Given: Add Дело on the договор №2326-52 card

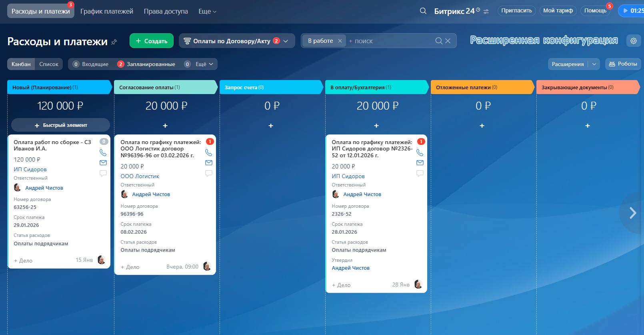Looking at the screenshot, I should [x=341, y=285].
